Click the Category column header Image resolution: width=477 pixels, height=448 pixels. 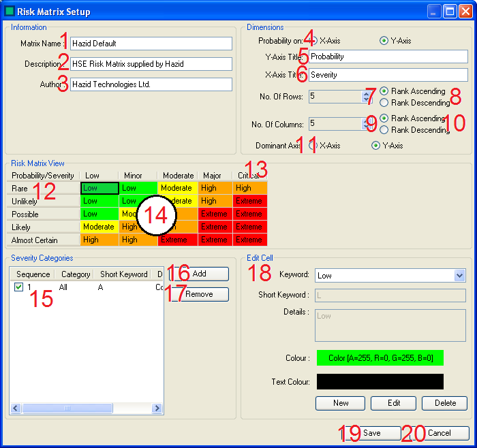pos(75,274)
